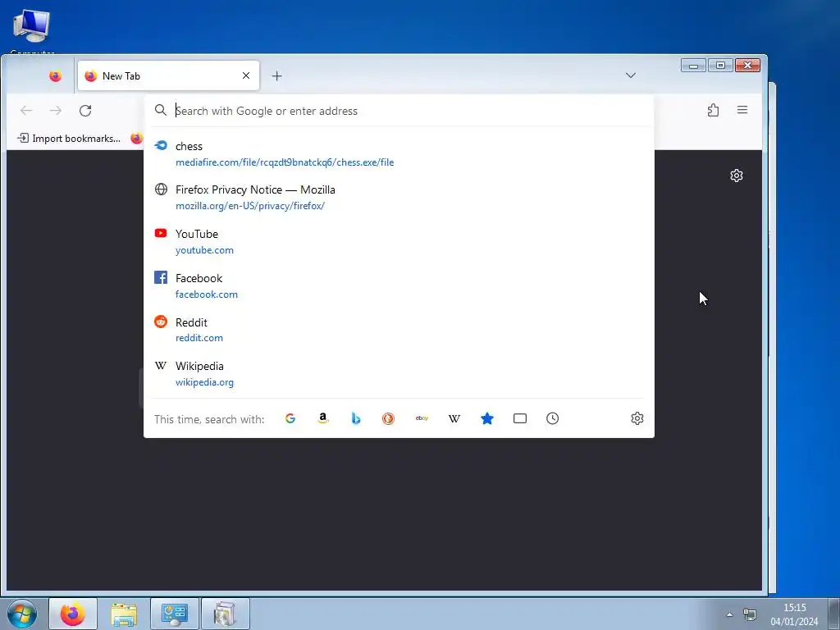Reload the current page
This screenshot has width=840, height=630.
pyautogui.click(x=85, y=111)
